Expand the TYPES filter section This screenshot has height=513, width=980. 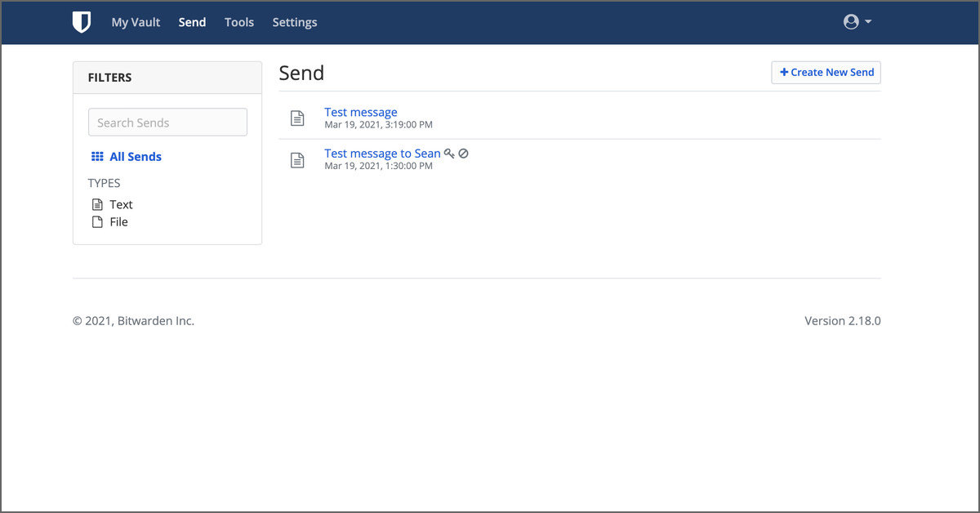click(x=104, y=183)
